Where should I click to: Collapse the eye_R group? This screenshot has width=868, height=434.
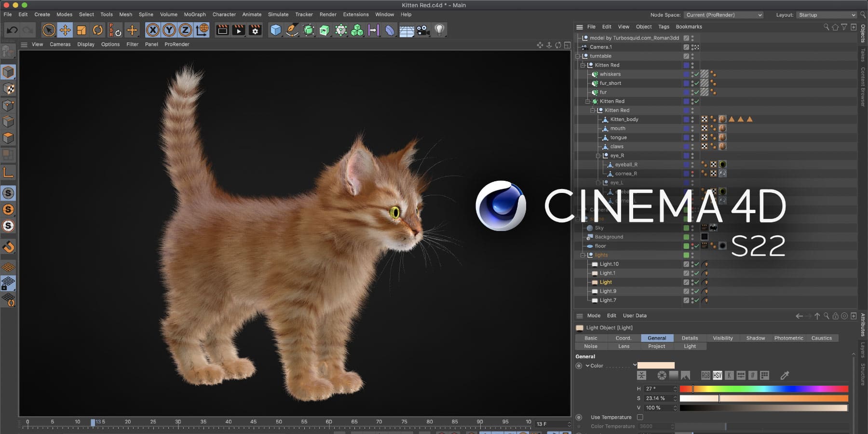[x=598, y=156]
